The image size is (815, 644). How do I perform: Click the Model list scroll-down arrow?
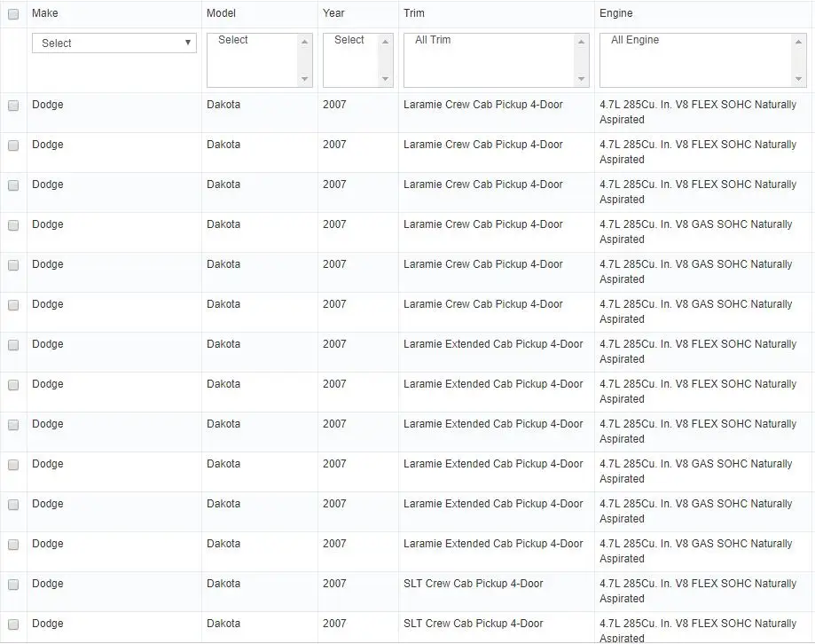[x=304, y=79]
